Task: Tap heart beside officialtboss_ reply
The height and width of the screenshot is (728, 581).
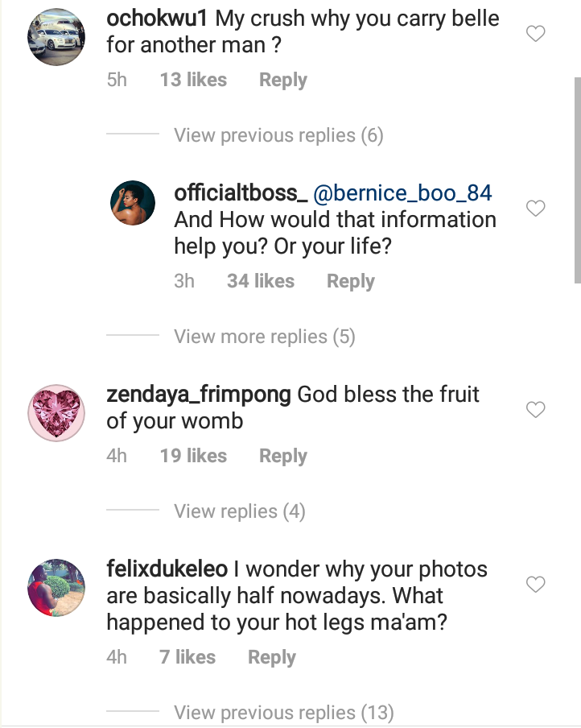Action: [x=535, y=209]
